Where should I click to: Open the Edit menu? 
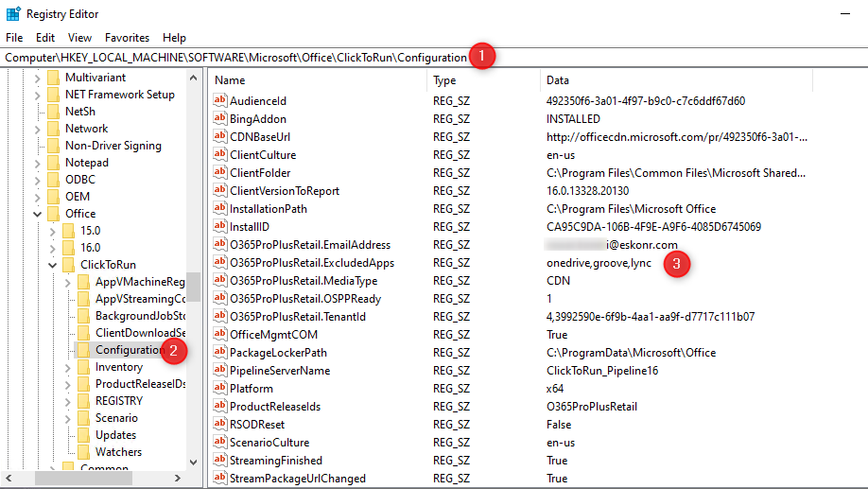point(45,38)
